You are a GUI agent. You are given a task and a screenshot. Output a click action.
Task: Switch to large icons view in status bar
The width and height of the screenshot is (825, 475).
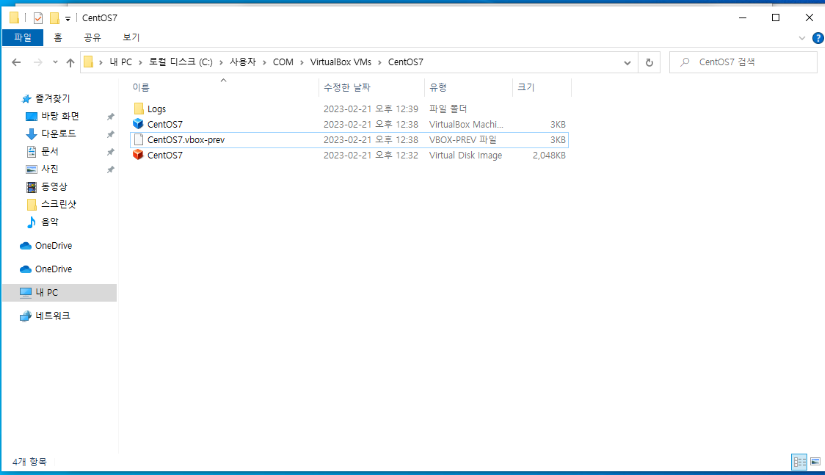815,462
